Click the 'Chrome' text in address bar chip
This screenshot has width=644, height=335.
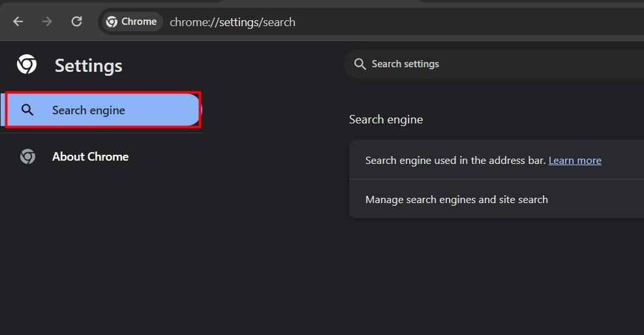pos(139,22)
